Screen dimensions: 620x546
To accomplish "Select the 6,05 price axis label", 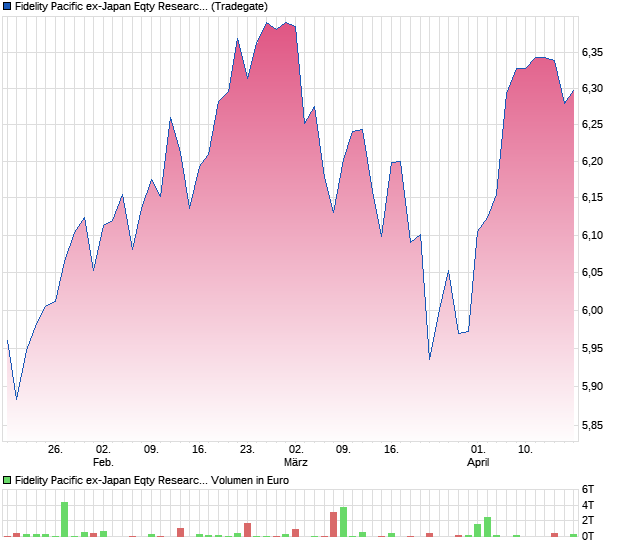I will click(592, 272).
